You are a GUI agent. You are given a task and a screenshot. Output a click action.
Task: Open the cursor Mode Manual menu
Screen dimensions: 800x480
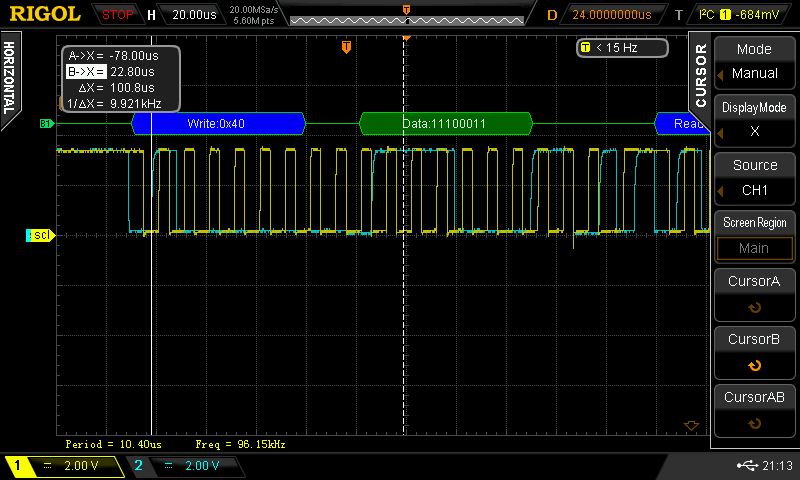click(x=754, y=61)
